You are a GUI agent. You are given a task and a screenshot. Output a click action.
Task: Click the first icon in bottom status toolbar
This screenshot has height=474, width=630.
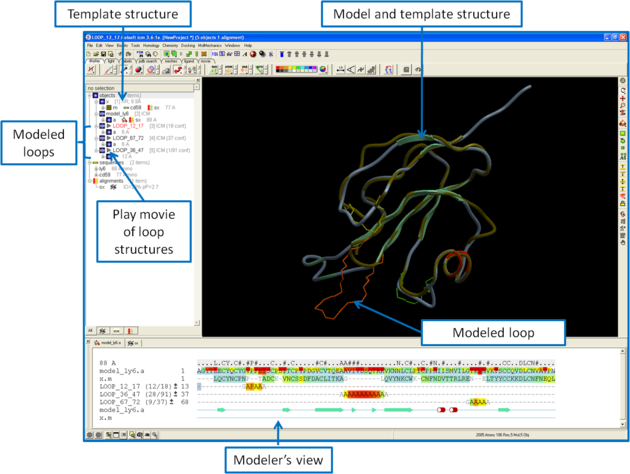(x=90, y=434)
